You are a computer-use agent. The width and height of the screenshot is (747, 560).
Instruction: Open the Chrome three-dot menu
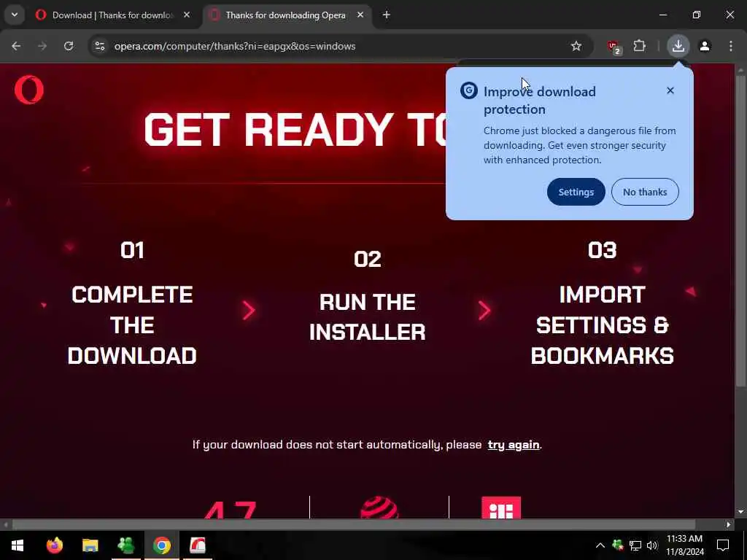(x=731, y=46)
